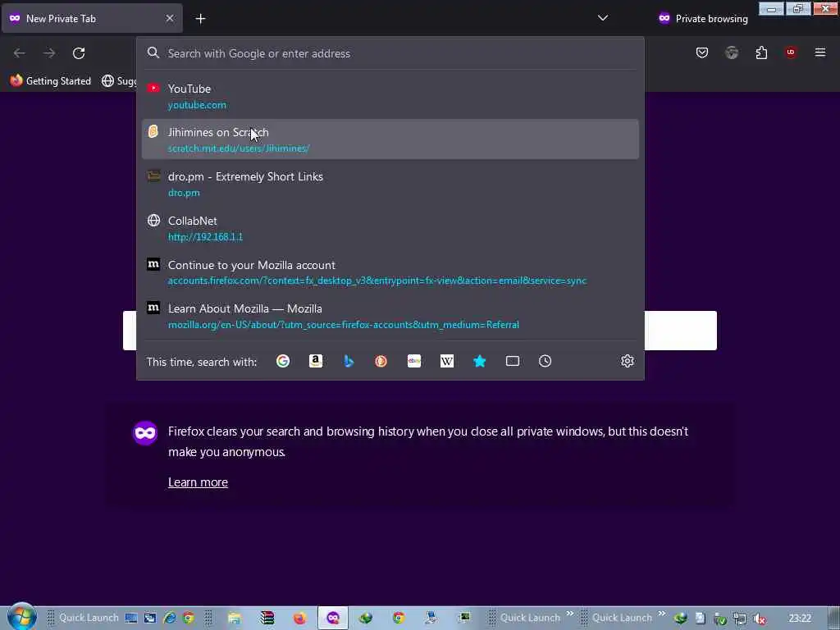840x630 pixels.
Task: Search this time with eBay
Action: tap(414, 361)
